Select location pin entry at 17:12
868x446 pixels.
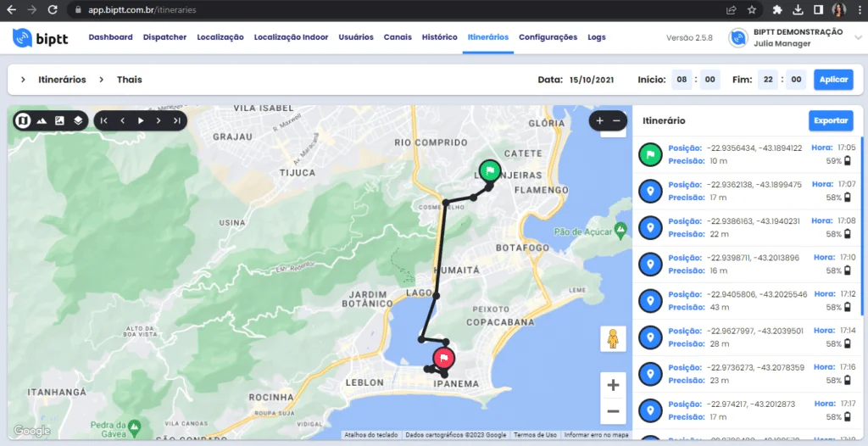747,301
